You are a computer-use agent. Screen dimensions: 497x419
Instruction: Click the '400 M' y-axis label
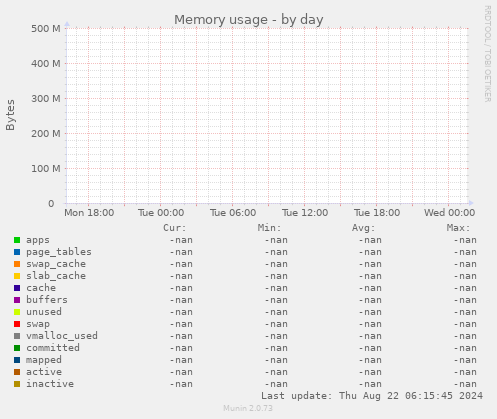[46, 63]
